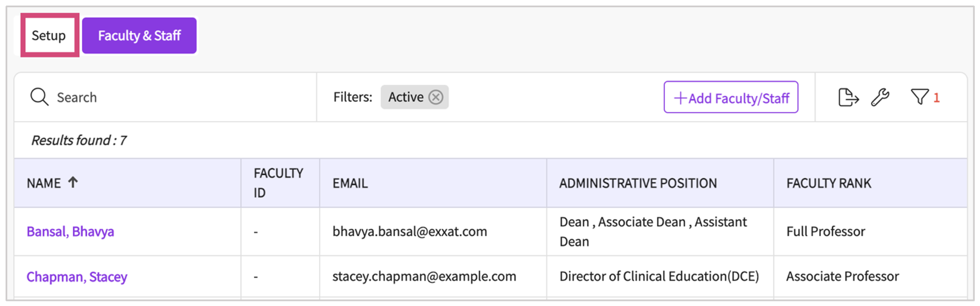Open the profile of Bansal, Bhavya

point(71,232)
